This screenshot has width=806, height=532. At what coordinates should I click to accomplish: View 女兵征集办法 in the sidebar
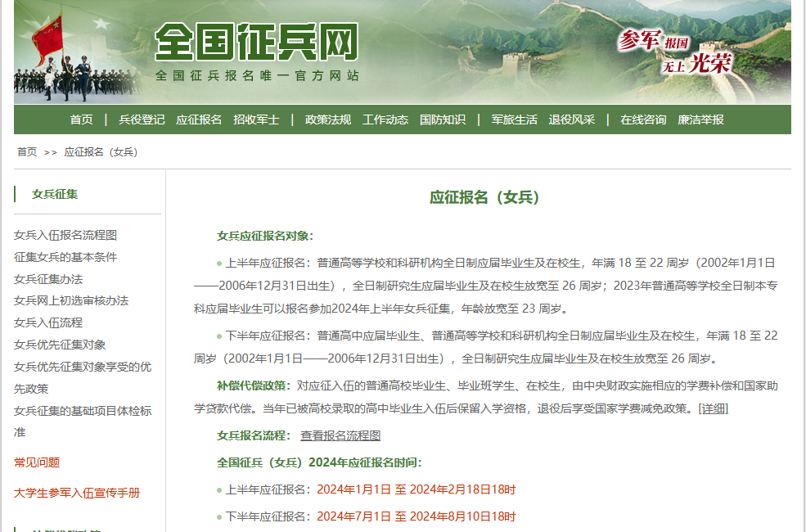[48, 279]
